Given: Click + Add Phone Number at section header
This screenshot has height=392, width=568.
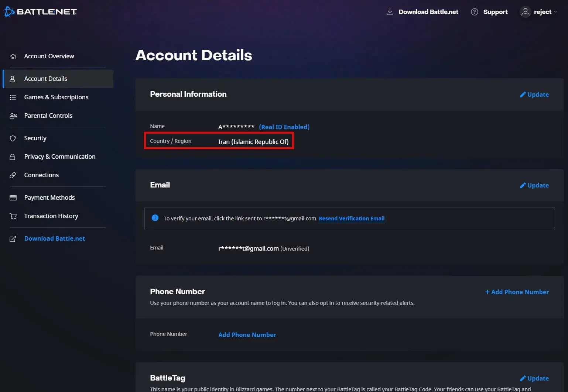Looking at the screenshot, I should point(517,292).
